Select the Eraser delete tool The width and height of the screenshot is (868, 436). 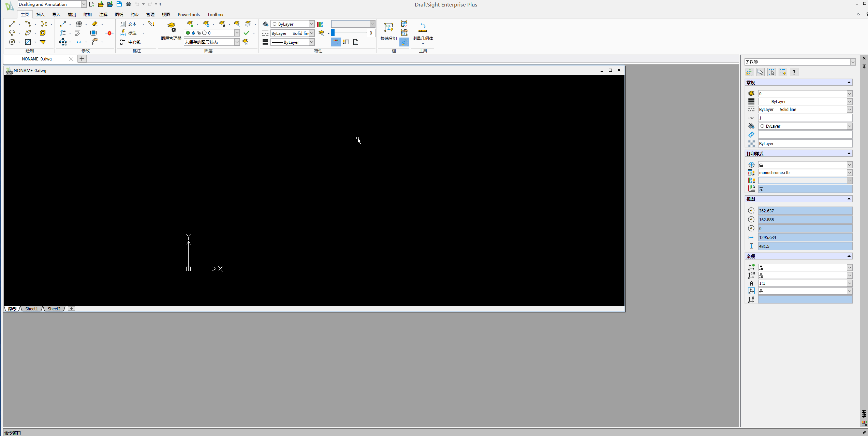pyautogui.click(x=95, y=24)
